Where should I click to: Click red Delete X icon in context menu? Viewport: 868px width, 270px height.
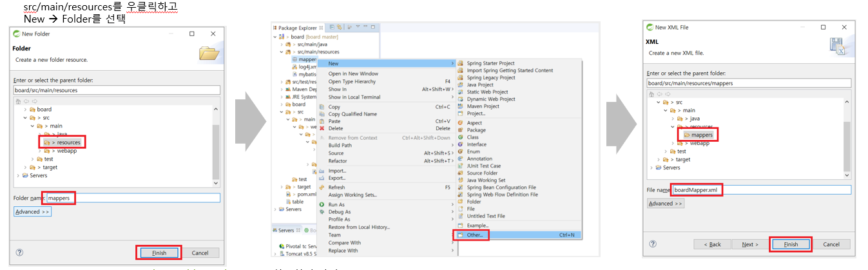(322, 128)
